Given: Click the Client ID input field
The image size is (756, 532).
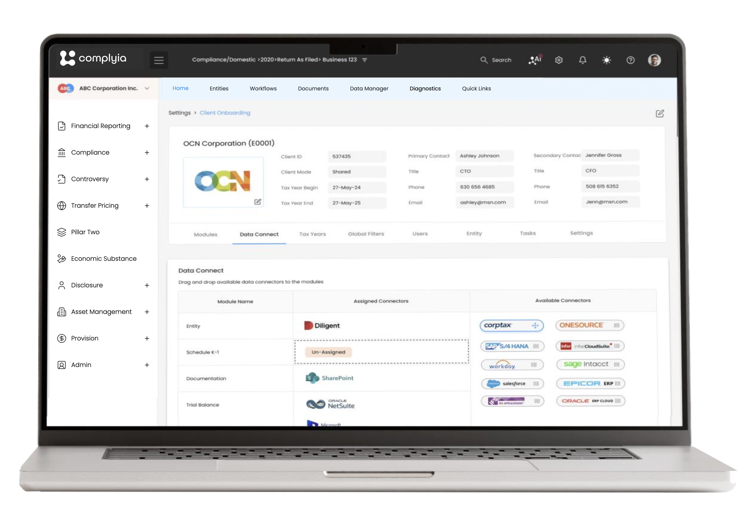Looking at the screenshot, I should [x=357, y=157].
